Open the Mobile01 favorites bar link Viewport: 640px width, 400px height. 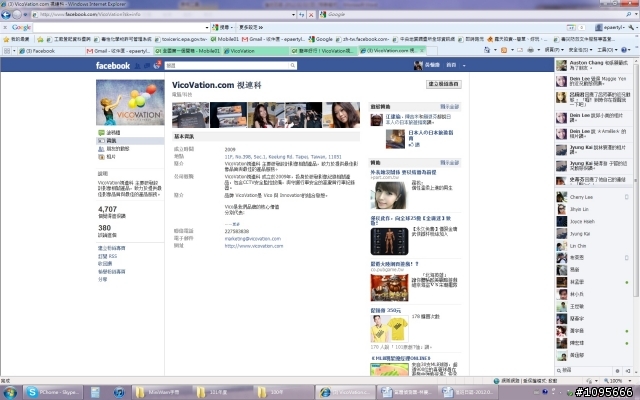coord(224,39)
